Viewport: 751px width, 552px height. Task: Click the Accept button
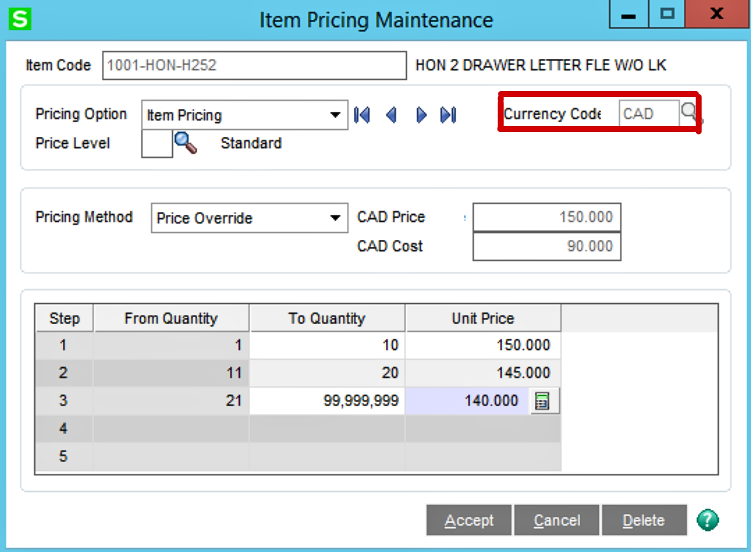pyautogui.click(x=469, y=520)
